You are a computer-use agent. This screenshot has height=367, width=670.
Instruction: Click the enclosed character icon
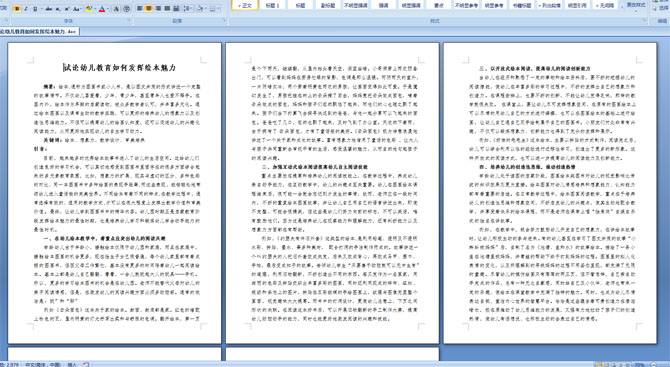coord(126,9)
